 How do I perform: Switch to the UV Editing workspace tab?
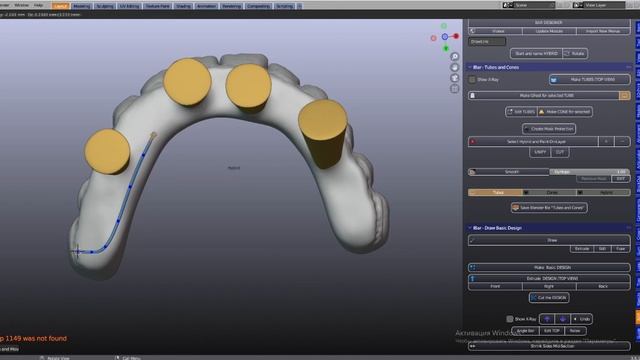pyautogui.click(x=129, y=6)
